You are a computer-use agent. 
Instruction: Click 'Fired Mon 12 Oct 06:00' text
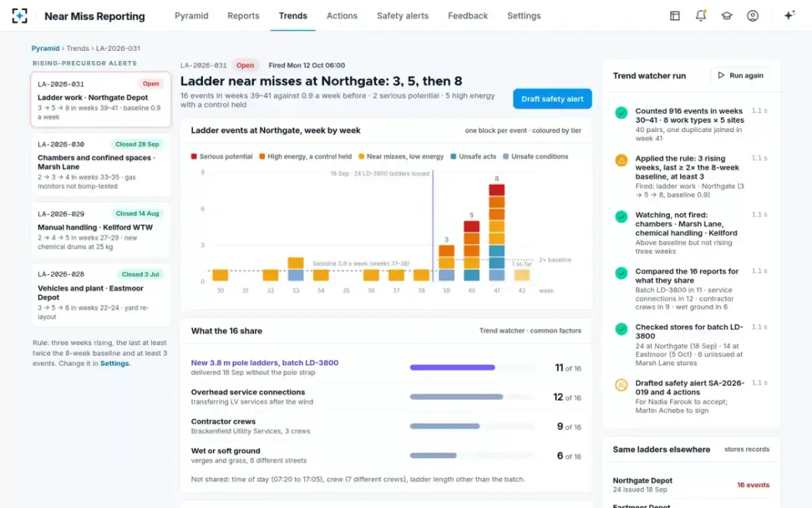click(307, 66)
